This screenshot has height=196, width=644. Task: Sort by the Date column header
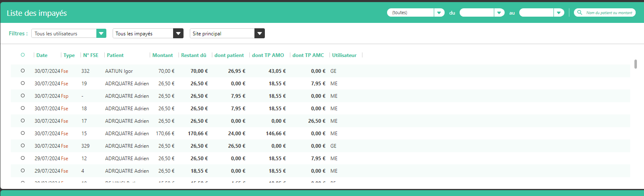(42, 55)
